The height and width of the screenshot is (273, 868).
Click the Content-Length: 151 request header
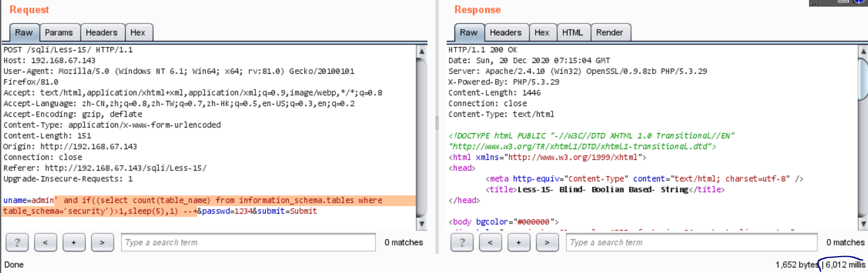point(47,136)
